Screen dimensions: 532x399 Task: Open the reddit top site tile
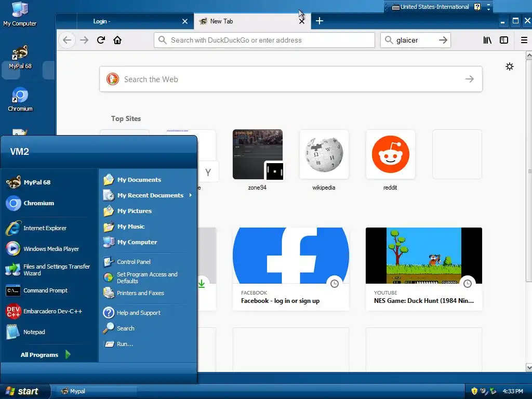[x=390, y=160]
